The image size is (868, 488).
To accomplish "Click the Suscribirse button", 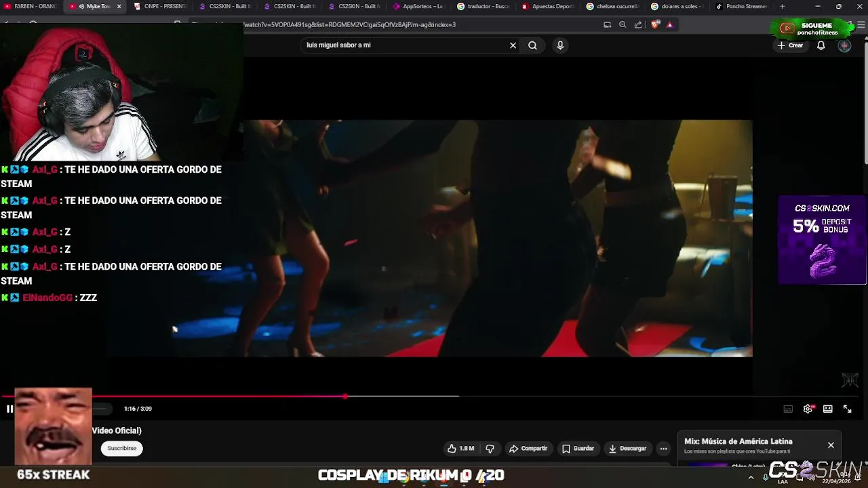I will point(122,448).
